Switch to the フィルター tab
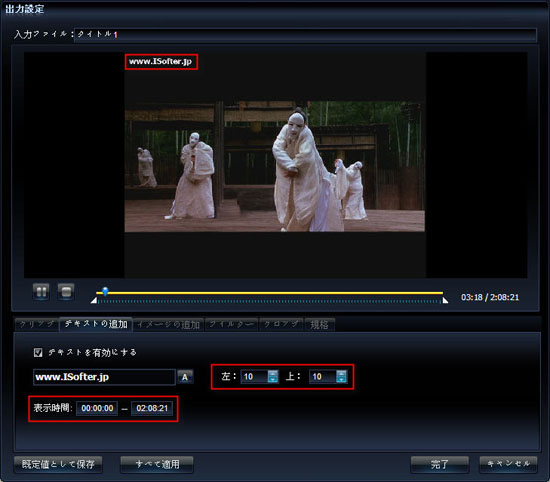Screen dimensions: 550x482 232,324
